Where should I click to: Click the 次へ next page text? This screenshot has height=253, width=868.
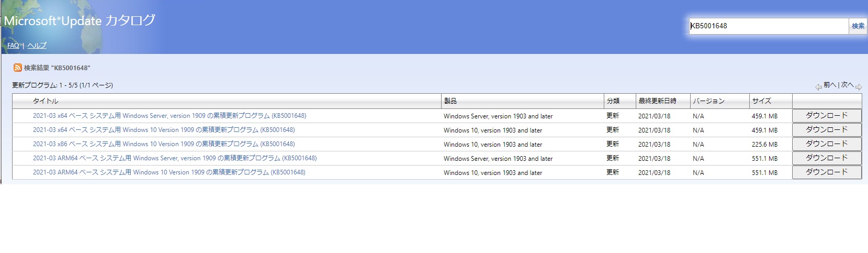click(x=847, y=85)
